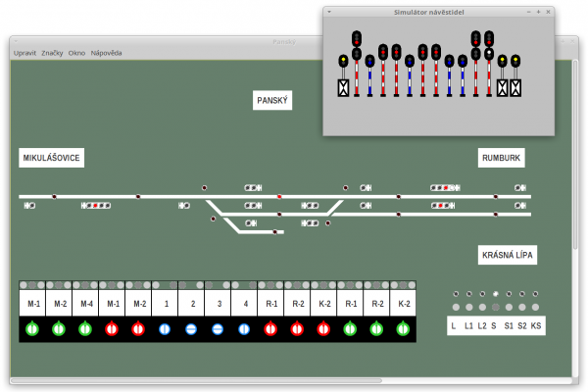Flip the red K-2 signal lever
The height and width of the screenshot is (392, 588).
point(323,329)
